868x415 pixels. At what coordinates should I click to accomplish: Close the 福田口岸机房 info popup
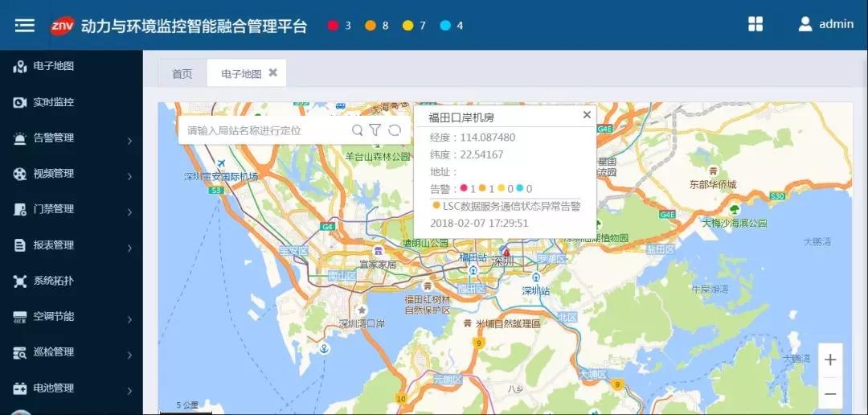point(587,115)
